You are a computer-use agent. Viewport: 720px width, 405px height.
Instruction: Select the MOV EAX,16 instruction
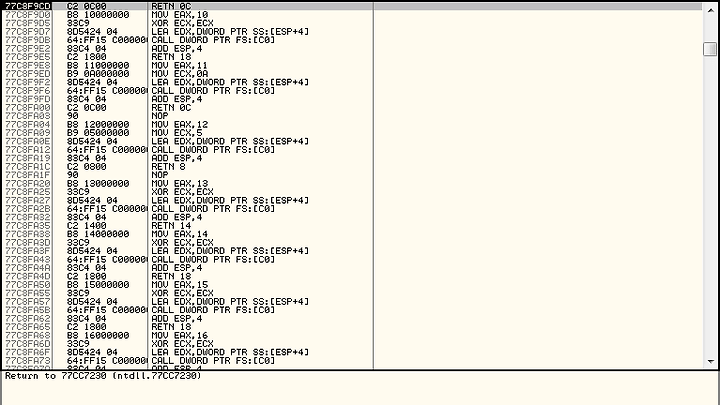click(180, 336)
